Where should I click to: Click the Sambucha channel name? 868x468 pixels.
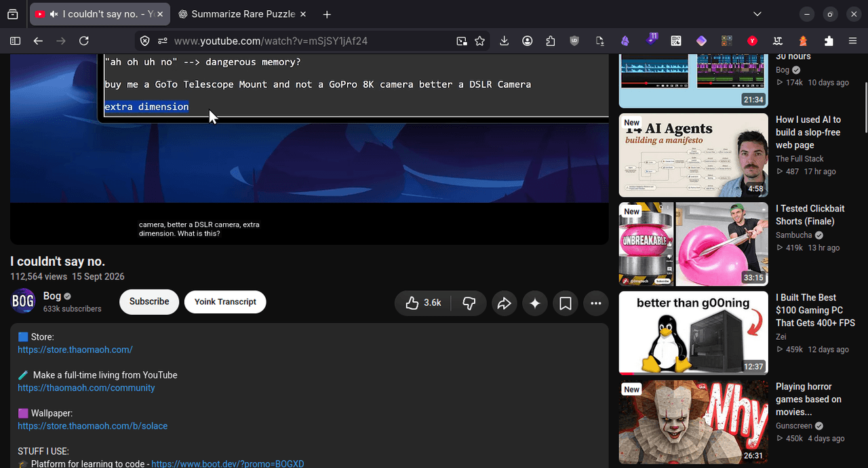tap(793, 235)
